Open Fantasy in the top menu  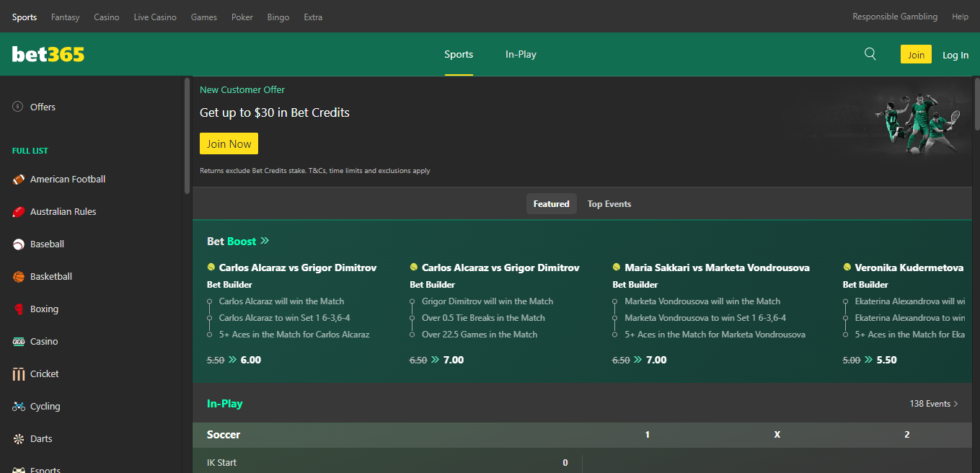(66, 17)
